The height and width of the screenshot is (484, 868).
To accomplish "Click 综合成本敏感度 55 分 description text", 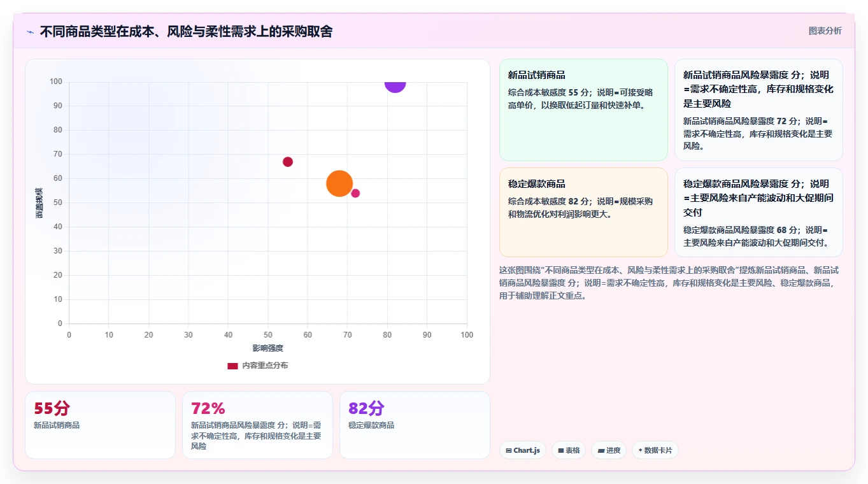I will pyautogui.click(x=580, y=99).
